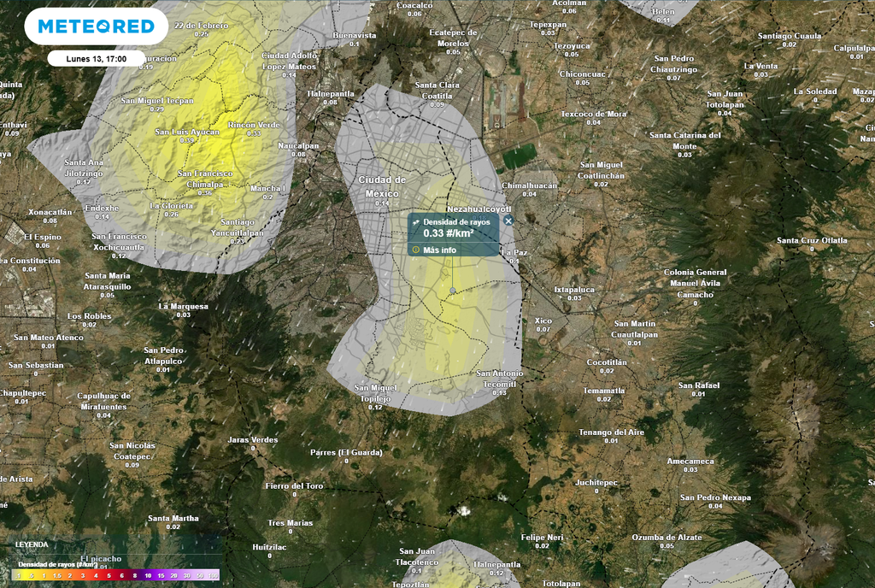The image size is (875, 588).
Task: Expand the LEYENDA panel header
Action: [30, 544]
